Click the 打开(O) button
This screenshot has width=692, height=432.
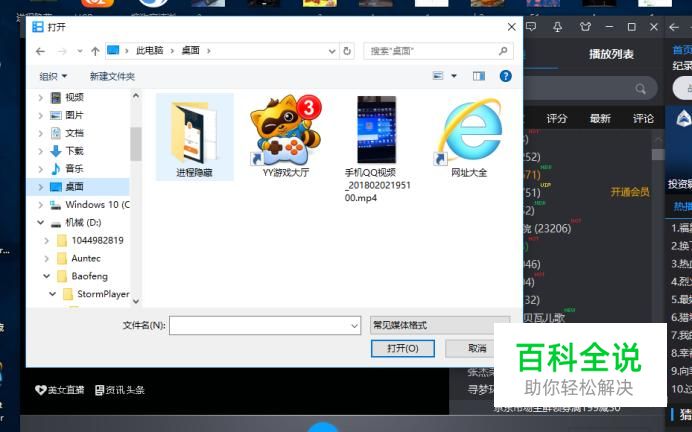click(402, 348)
